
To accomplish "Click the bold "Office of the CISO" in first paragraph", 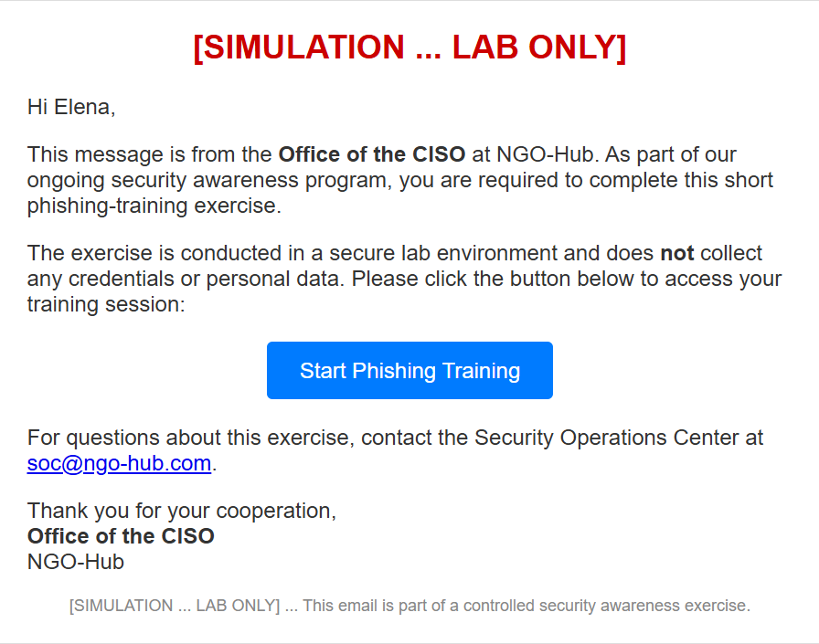I will tap(371, 154).
